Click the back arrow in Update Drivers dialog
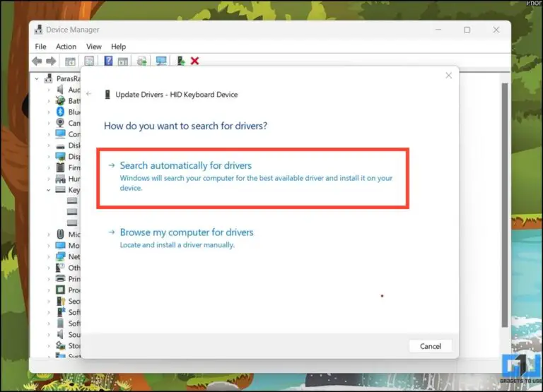 tap(89, 94)
